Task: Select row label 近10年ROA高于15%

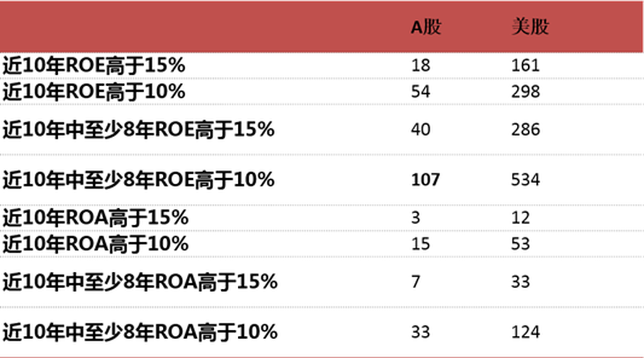Action: (x=96, y=218)
